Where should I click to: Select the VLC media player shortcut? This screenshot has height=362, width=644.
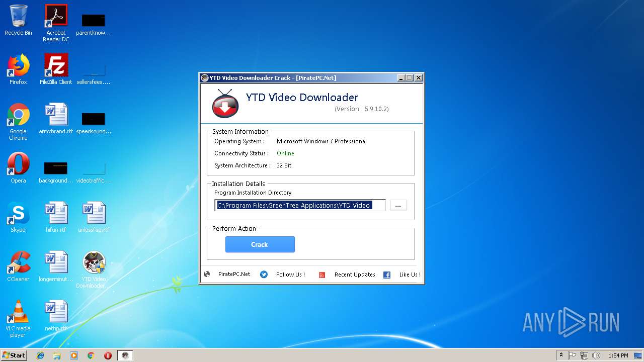[x=18, y=319]
